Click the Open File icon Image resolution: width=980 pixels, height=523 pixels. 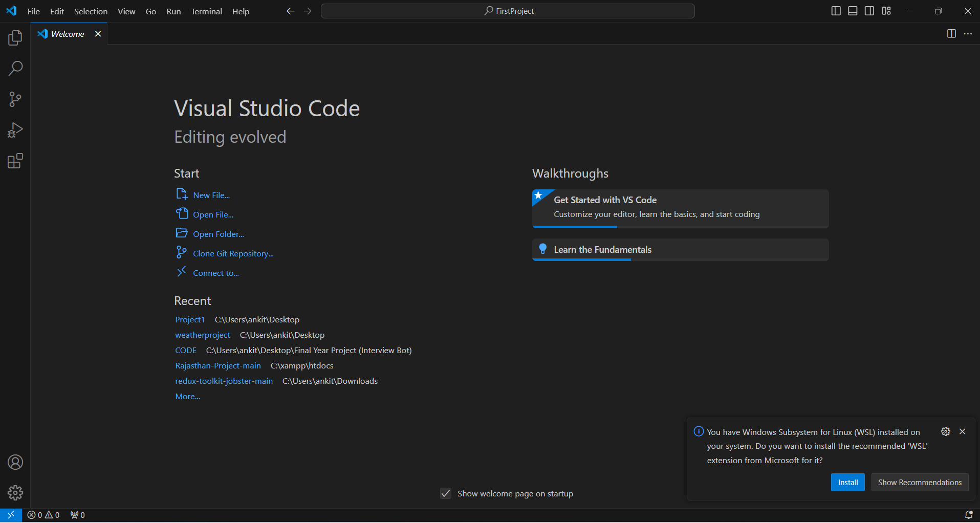pos(182,213)
